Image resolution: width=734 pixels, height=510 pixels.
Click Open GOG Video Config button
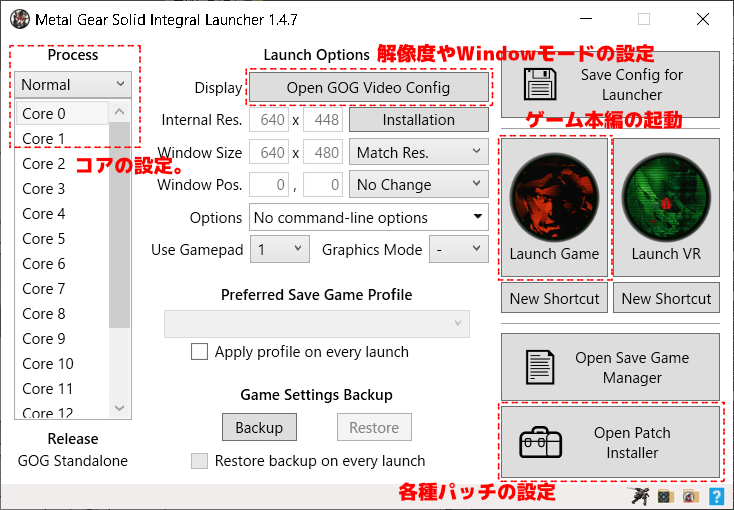click(368, 88)
